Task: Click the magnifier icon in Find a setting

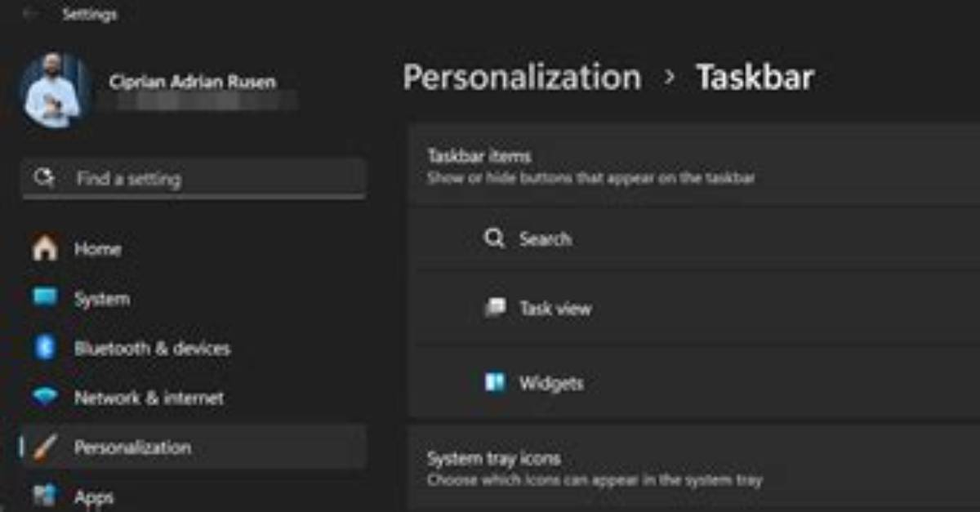Action: click(x=44, y=178)
